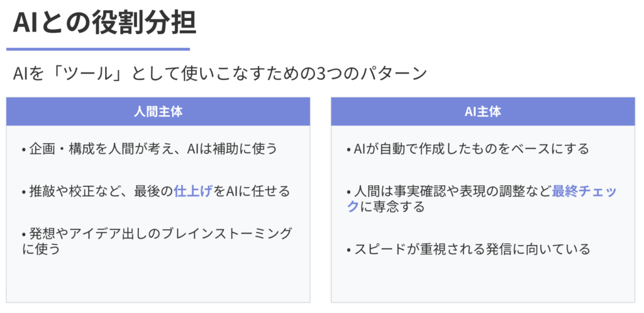
Task: Click the text AIは補助に使う
Action: click(x=233, y=149)
